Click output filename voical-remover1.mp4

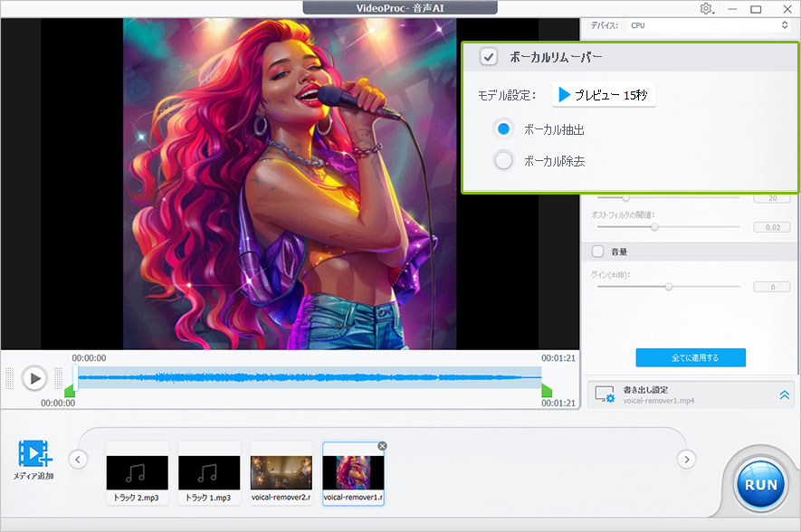[x=659, y=401]
